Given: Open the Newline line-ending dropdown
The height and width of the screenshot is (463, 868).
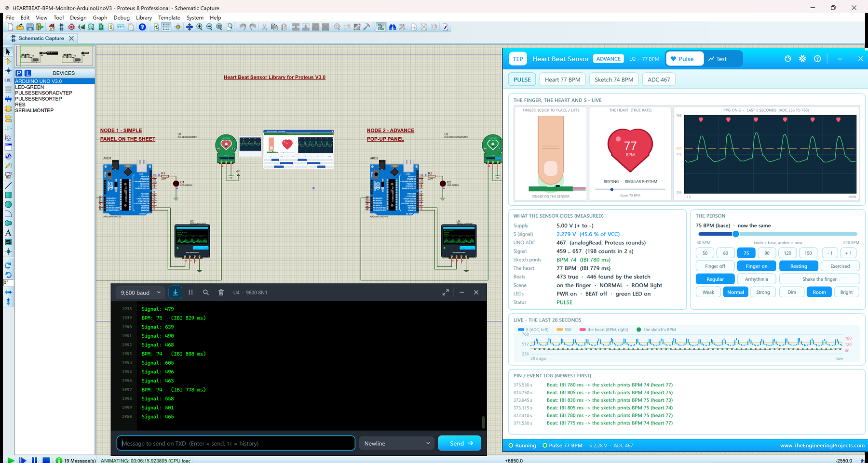Looking at the screenshot, I should (397, 443).
